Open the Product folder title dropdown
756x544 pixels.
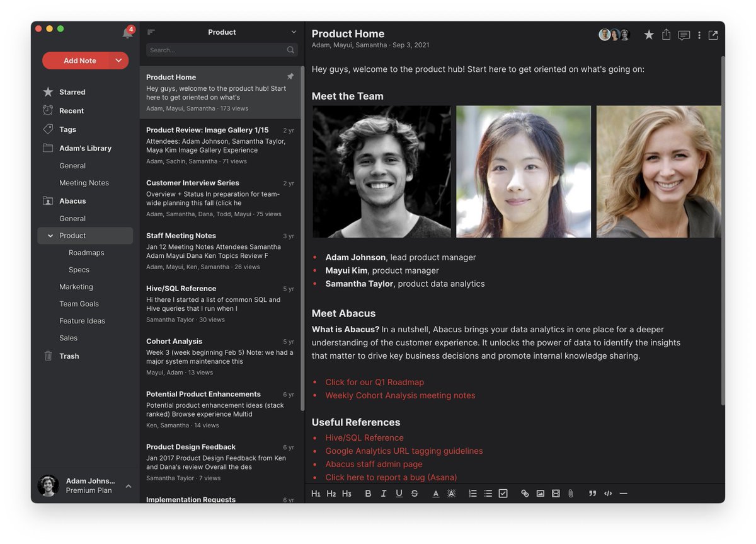pyautogui.click(x=294, y=32)
